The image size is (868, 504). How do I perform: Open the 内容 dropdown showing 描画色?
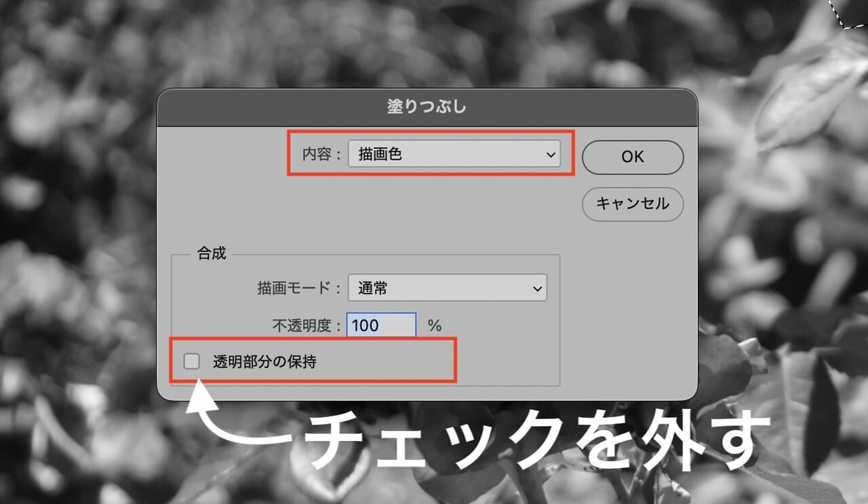[x=454, y=154]
